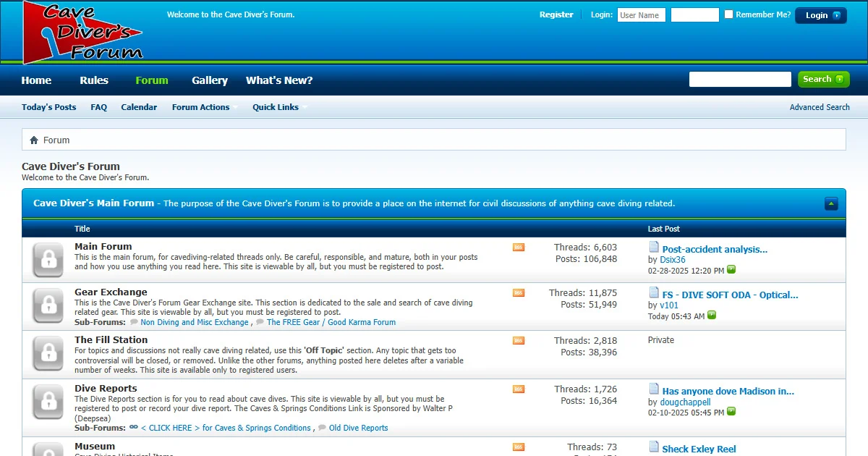868x456 pixels.
Task: Click the speech bubble icon before Old Dive Reports
Action: coord(322,428)
